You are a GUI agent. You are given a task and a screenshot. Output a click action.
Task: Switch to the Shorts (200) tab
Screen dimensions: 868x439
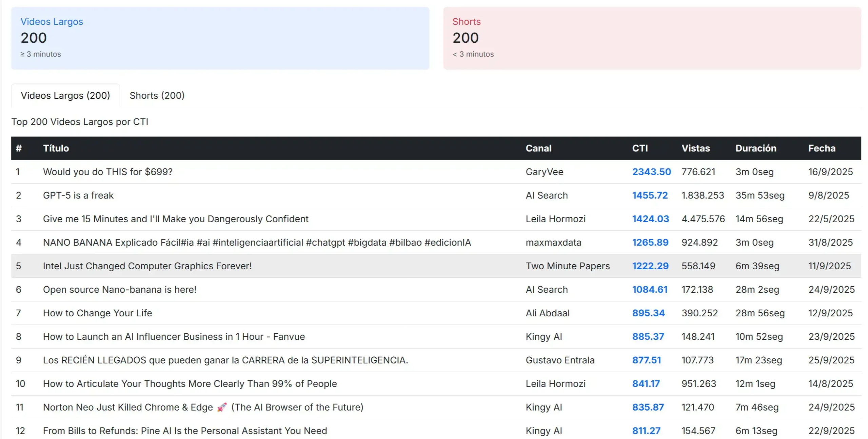tap(157, 96)
